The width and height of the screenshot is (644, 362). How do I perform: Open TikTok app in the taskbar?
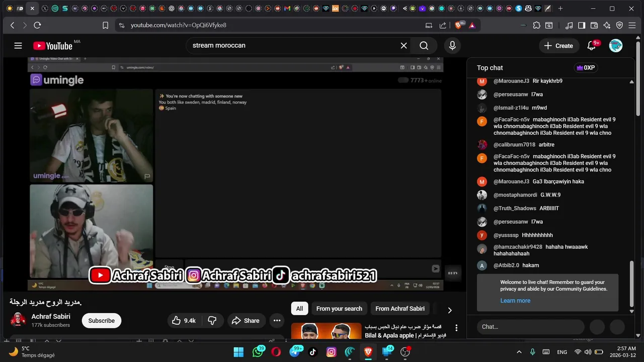tap(312, 352)
